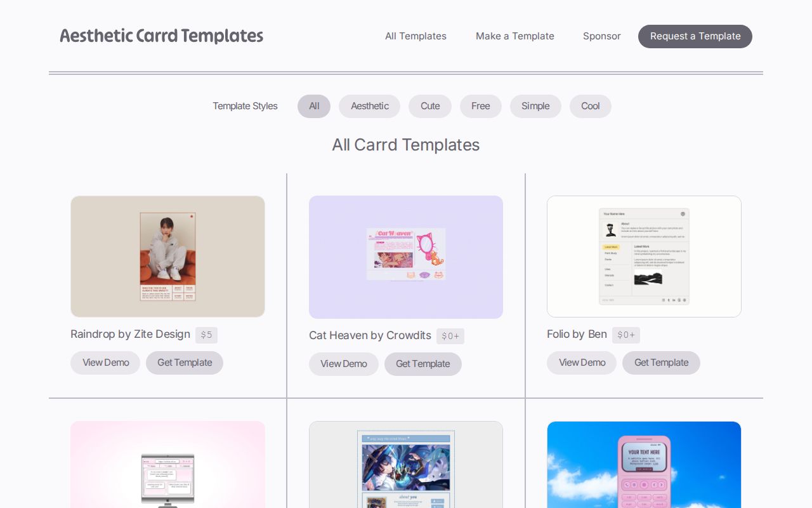Viewport: 812px width, 508px height.
Task: Get the Folio by Ben template
Action: 661,363
